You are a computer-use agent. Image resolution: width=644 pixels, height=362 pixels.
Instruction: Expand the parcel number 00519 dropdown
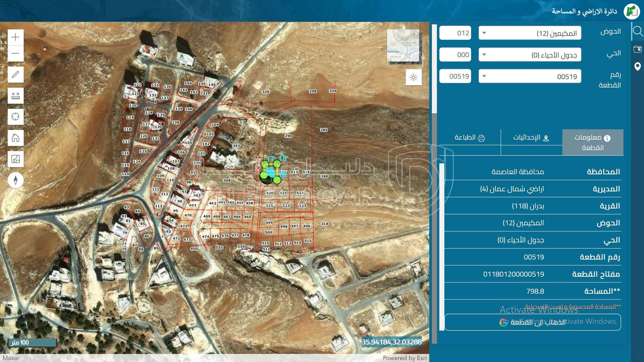[529, 76]
